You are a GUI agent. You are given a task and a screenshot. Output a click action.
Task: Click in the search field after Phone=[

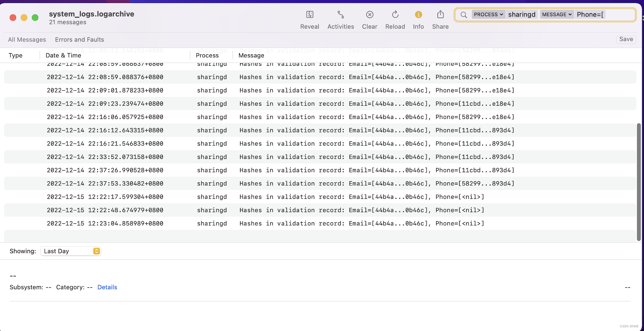[620, 15]
